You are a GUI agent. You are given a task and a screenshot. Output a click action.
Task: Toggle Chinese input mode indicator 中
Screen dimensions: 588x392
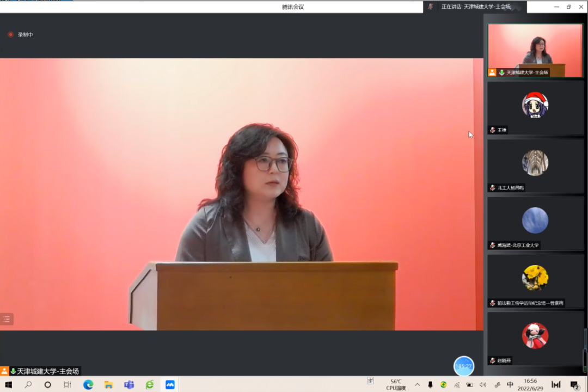click(510, 384)
